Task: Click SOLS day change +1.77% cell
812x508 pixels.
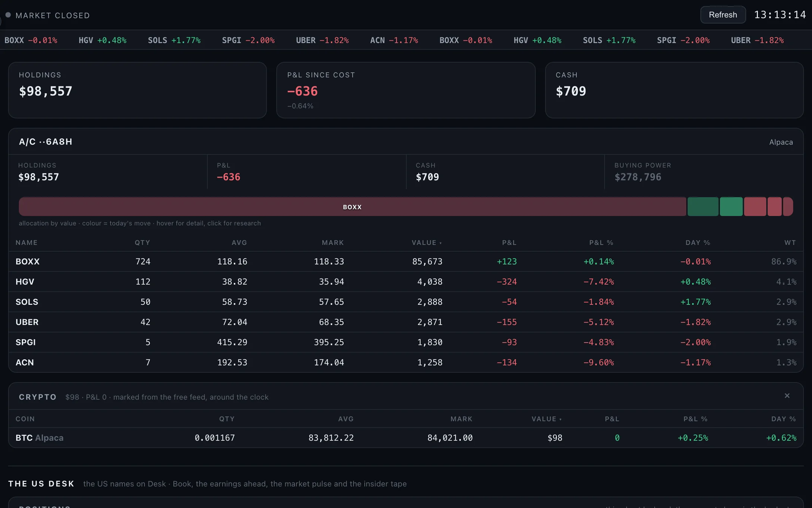Action: click(x=695, y=302)
